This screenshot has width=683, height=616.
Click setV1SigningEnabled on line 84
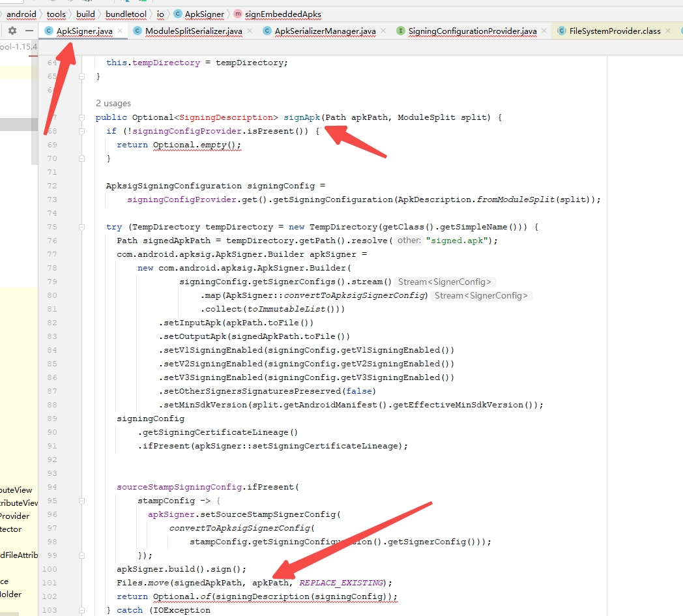(x=213, y=350)
